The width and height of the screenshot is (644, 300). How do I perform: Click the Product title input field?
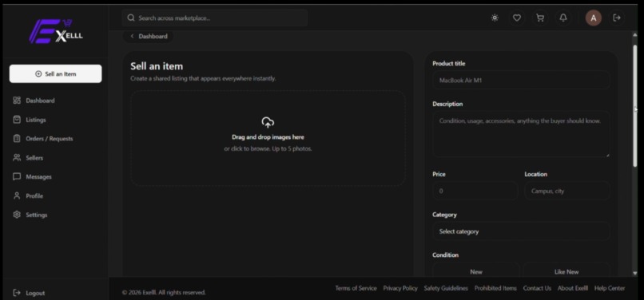[521, 80]
